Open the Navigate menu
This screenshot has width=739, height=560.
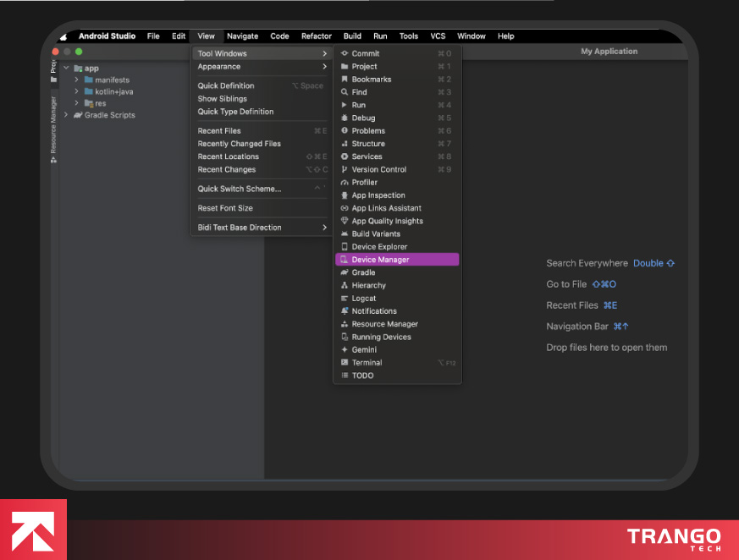pyautogui.click(x=242, y=36)
